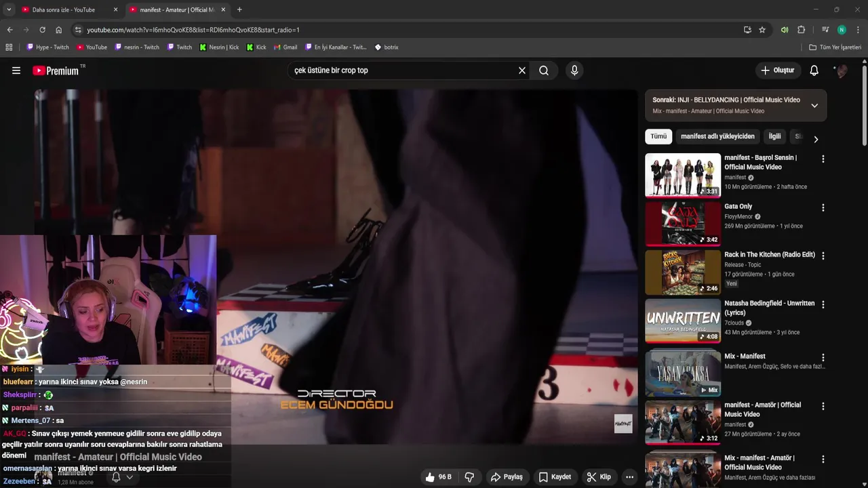Open options for Rack in the Kitchen
This screenshot has width=868, height=488.
pos(823,256)
